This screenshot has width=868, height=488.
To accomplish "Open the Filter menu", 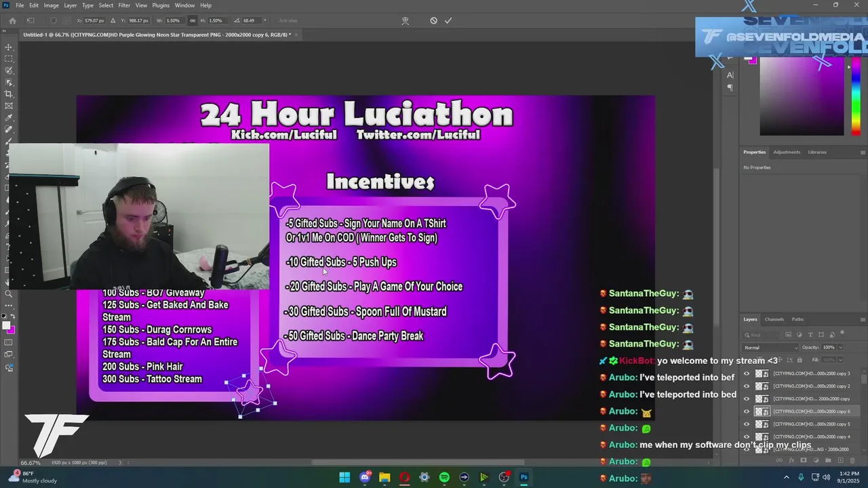I will point(124,5).
